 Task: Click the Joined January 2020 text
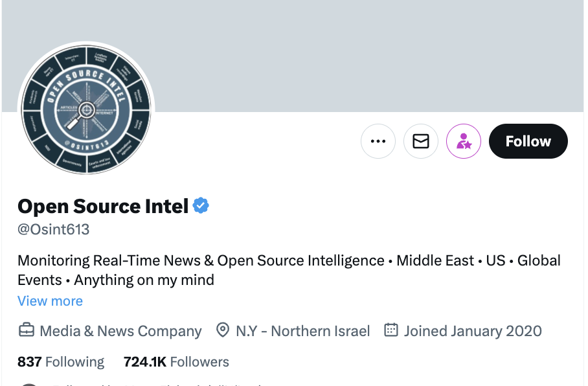(473, 331)
